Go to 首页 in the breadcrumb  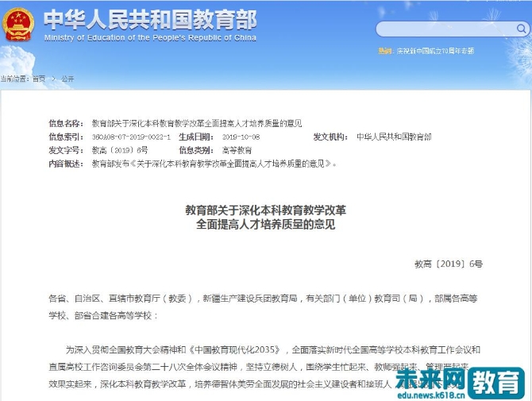(x=39, y=79)
